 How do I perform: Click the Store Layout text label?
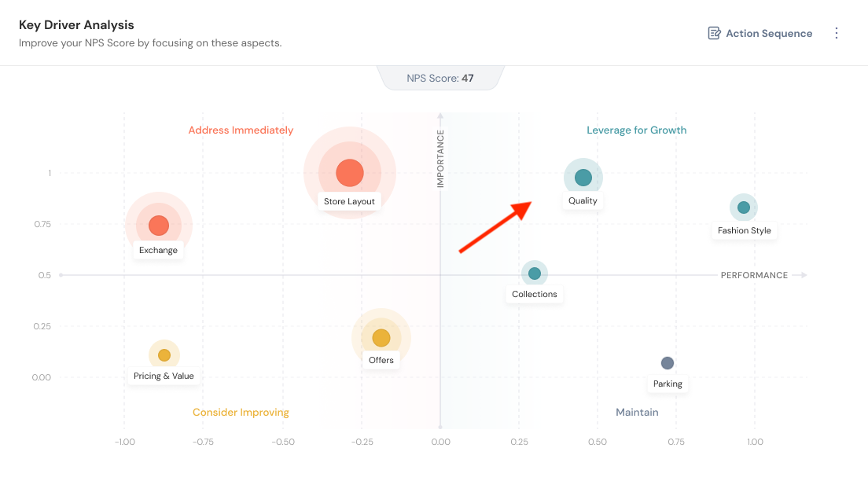[x=350, y=201]
